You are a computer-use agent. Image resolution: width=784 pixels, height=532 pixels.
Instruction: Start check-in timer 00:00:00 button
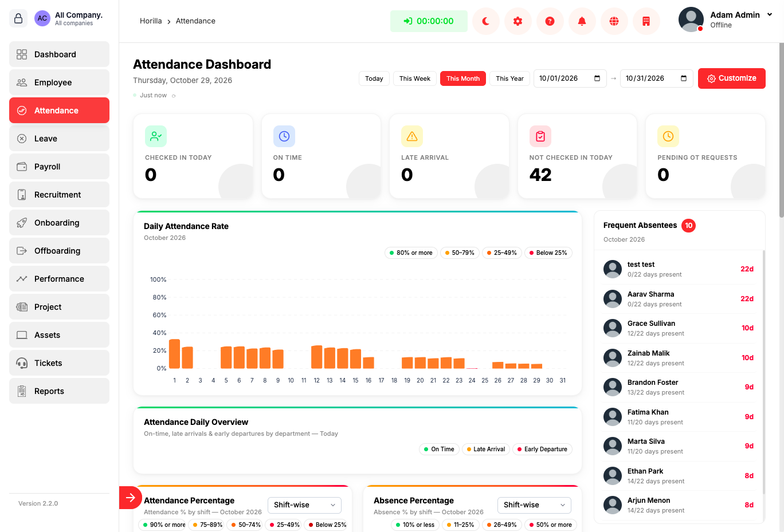click(x=429, y=21)
